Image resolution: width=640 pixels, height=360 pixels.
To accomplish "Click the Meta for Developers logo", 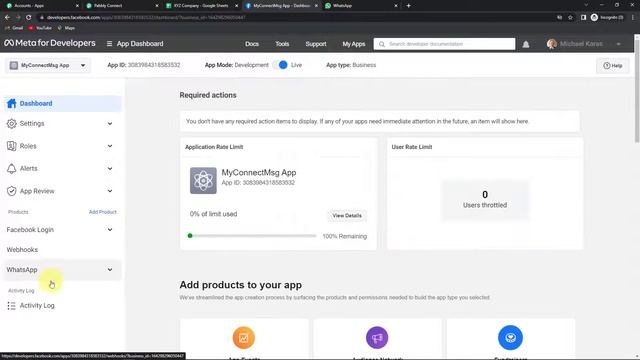I will coord(50,43).
